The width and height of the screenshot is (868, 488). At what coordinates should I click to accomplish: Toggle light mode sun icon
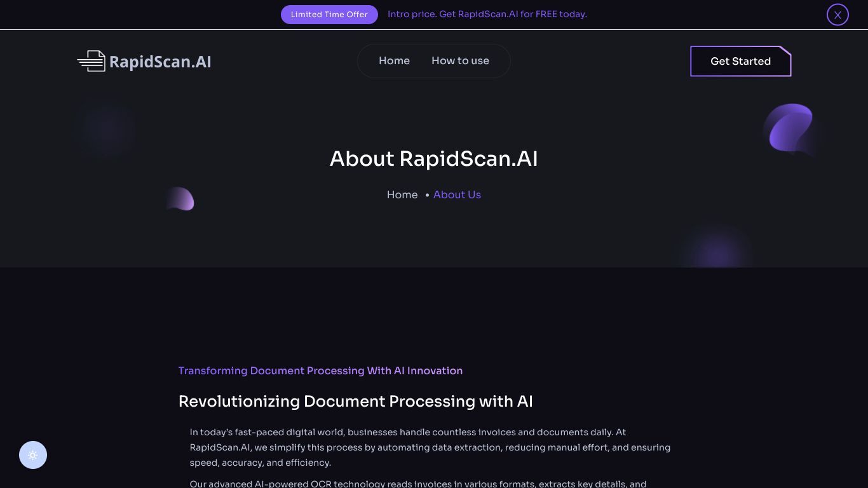pos(33,455)
